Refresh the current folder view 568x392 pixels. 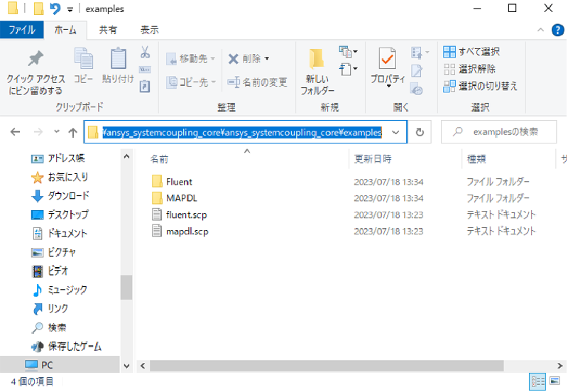(x=420, y=132)
